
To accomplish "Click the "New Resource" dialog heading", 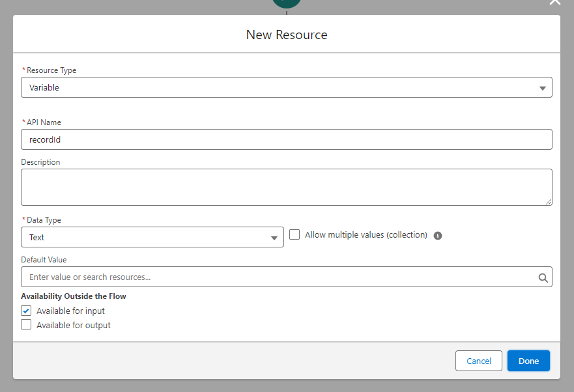I will pos(287,35).
